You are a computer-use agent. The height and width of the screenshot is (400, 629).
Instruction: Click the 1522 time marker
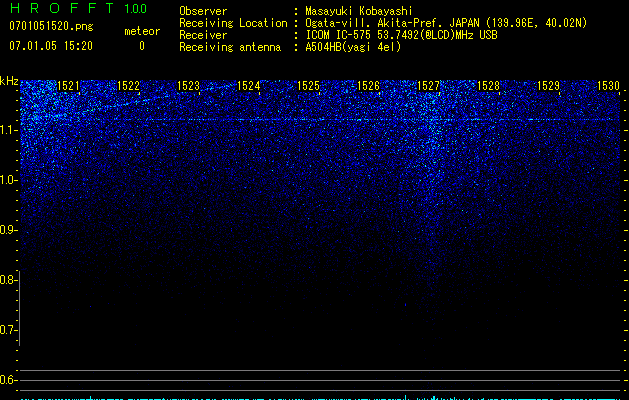pyautogui.click(x=128, y=86)
